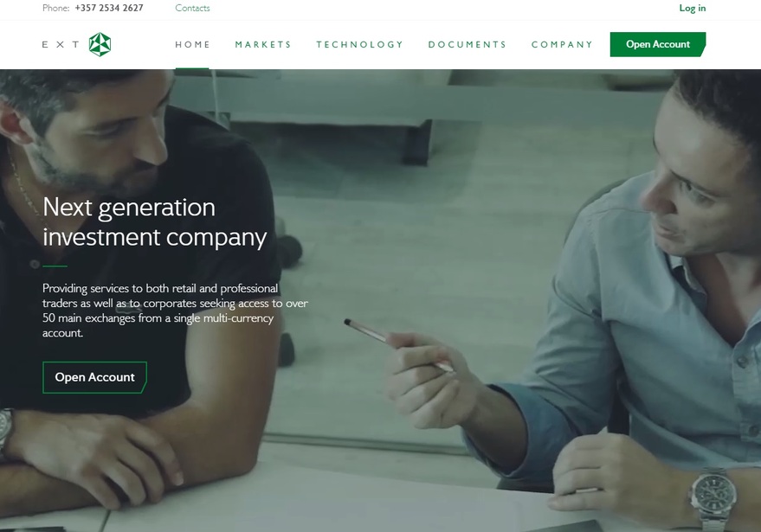Click the silver wristwatch on blue-shirt man
Viewport: 761px width, 532px height.
[713, 499]
